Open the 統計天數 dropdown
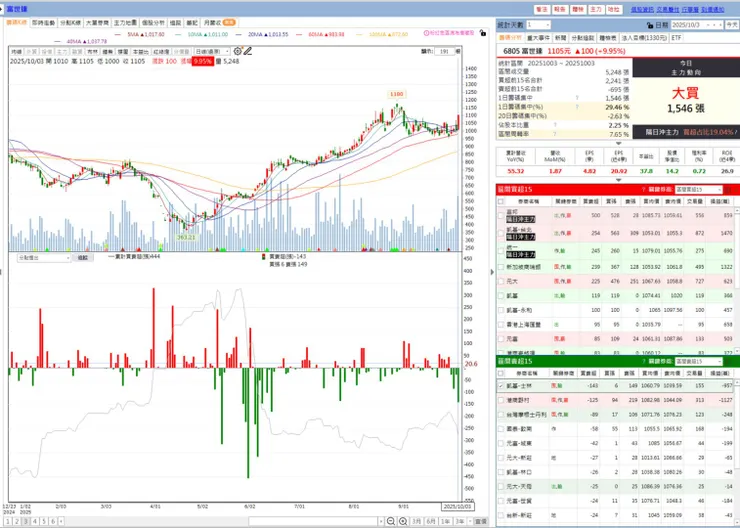Screen dimensions: 740x528 point(538,25)
